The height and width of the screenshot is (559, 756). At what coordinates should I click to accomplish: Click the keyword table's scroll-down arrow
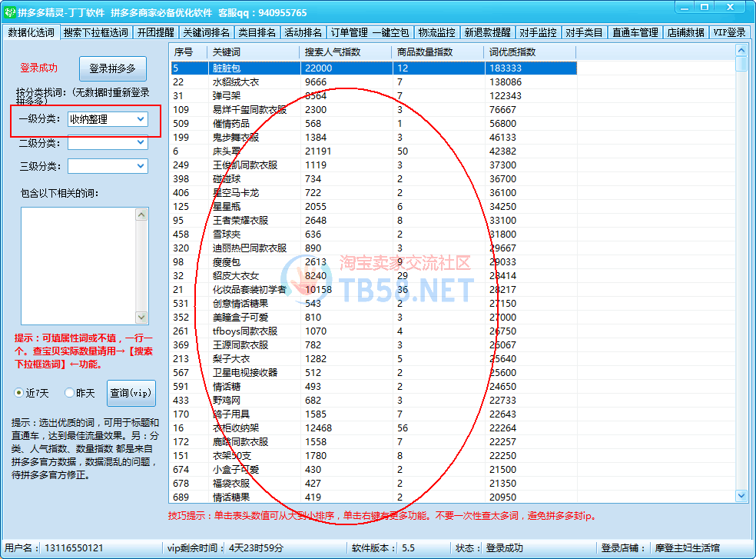(x=741, y=496)
